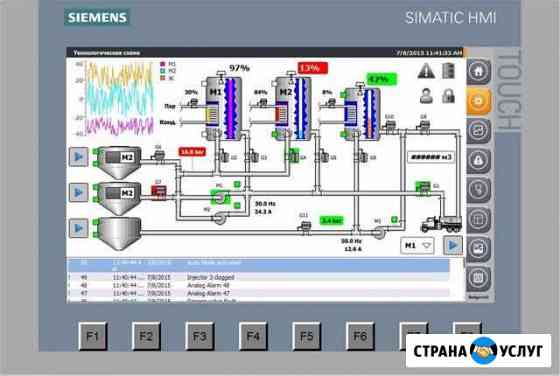The image size is (560, 376).
Task: Click the padlock icon near user
Action: pos(448,96)
